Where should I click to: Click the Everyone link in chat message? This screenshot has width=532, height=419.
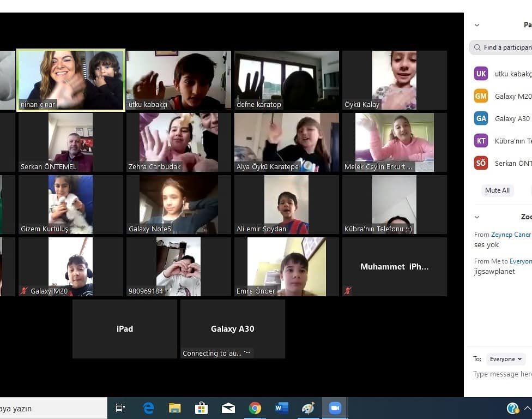(x=521, y=261)
